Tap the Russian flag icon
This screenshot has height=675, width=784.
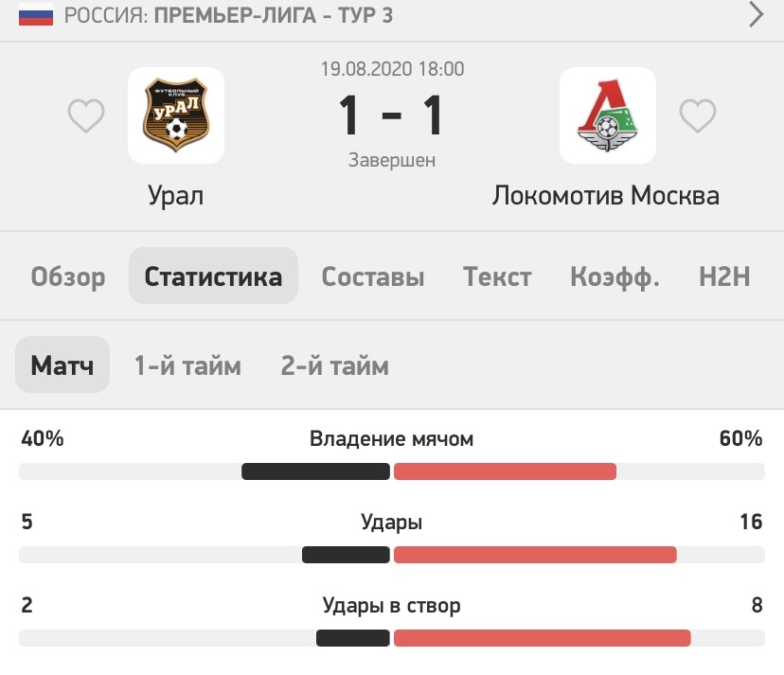click(x=36, y=15)
